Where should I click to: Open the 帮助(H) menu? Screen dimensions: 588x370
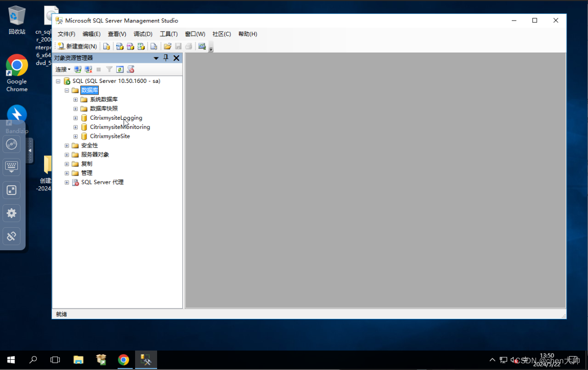(x=248, y=34)
